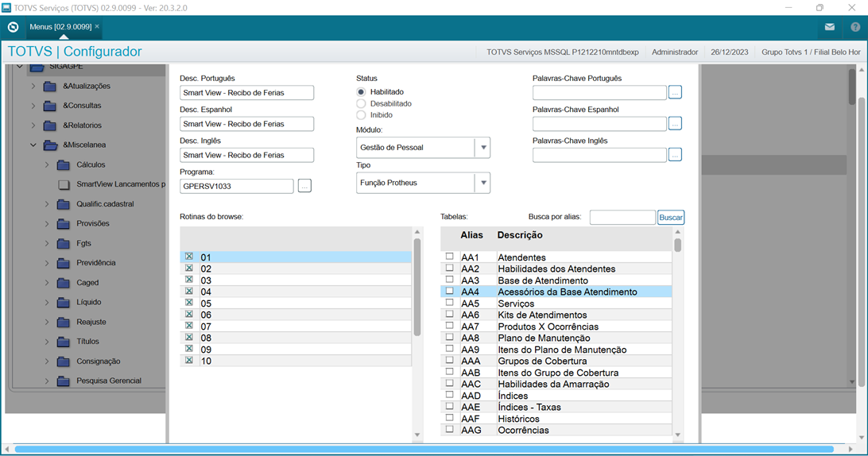Click the Rotinas do browse scrollbar thumb

(x=417, y=287)
